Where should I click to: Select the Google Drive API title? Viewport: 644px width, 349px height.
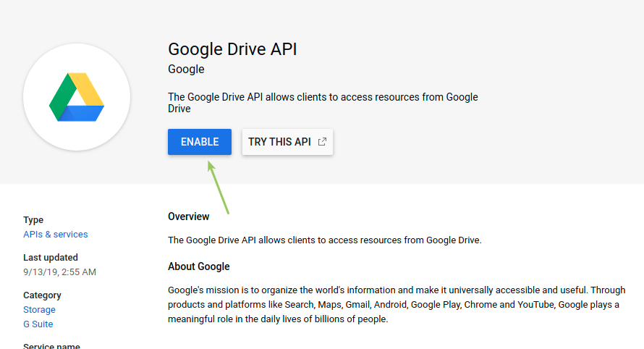pyautogui.click(x=232, y=49)
